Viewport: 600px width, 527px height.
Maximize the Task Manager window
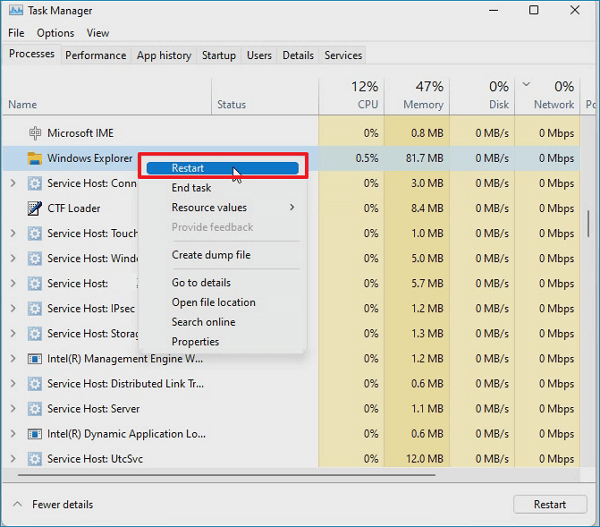[534, 10]
